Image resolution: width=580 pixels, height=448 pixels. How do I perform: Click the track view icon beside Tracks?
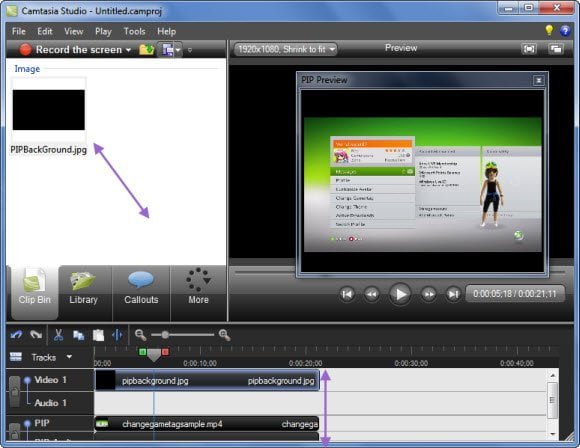[16, 357]
